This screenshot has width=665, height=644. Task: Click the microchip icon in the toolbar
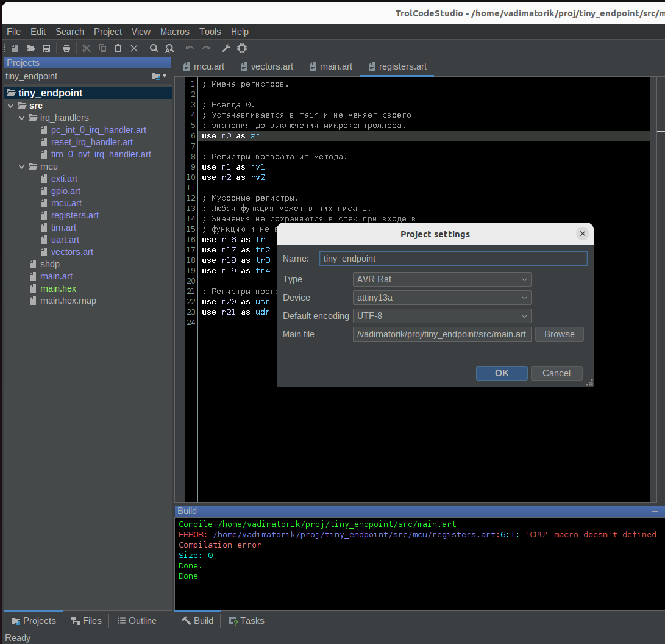(241, 48)
